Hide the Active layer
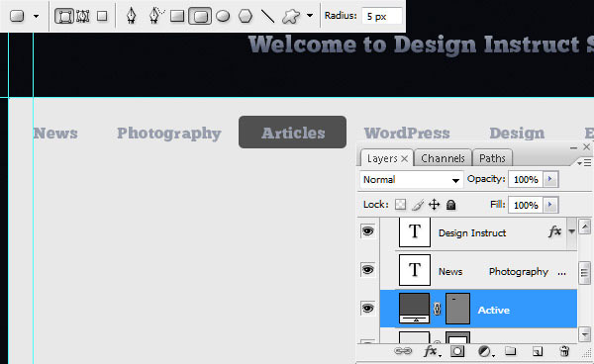 click(367, 309)
